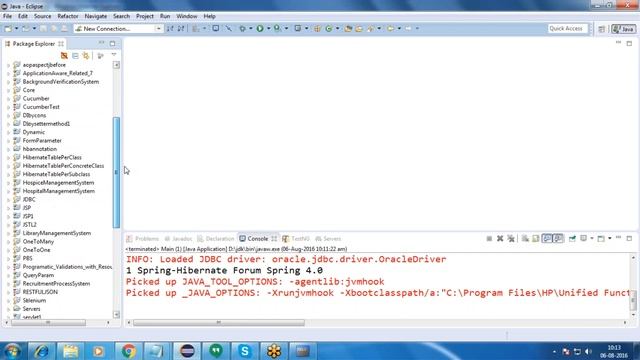640x360 pixels.
Task: Click the Display Selected Console icon
Action: click(584, 238)
